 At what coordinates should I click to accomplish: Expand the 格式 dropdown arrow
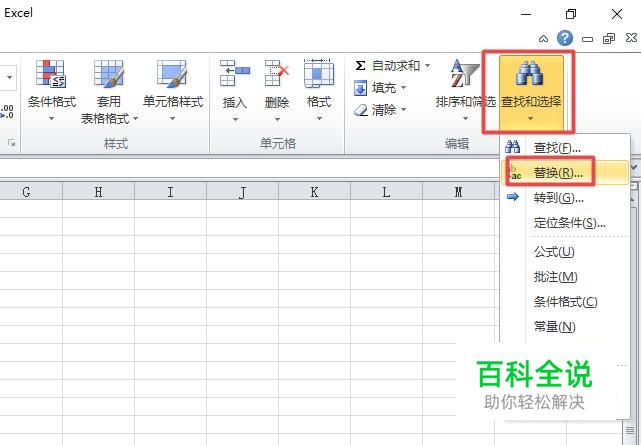click(319, 119)
